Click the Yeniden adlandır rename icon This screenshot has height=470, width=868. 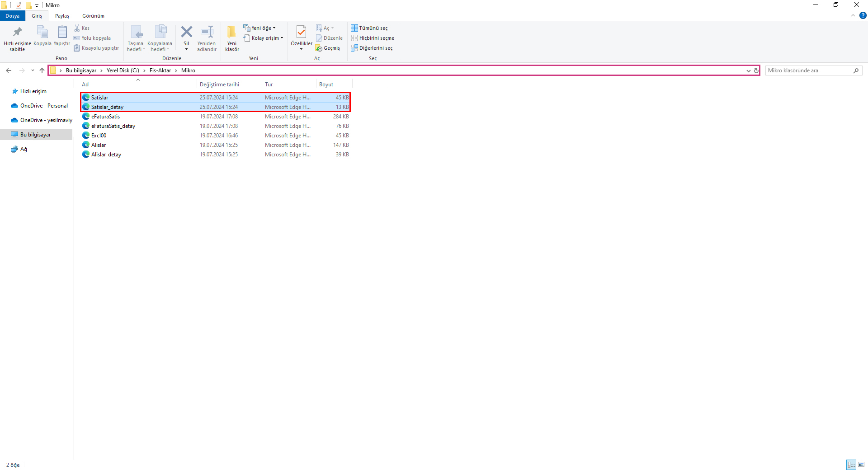(x=207, y=33)
